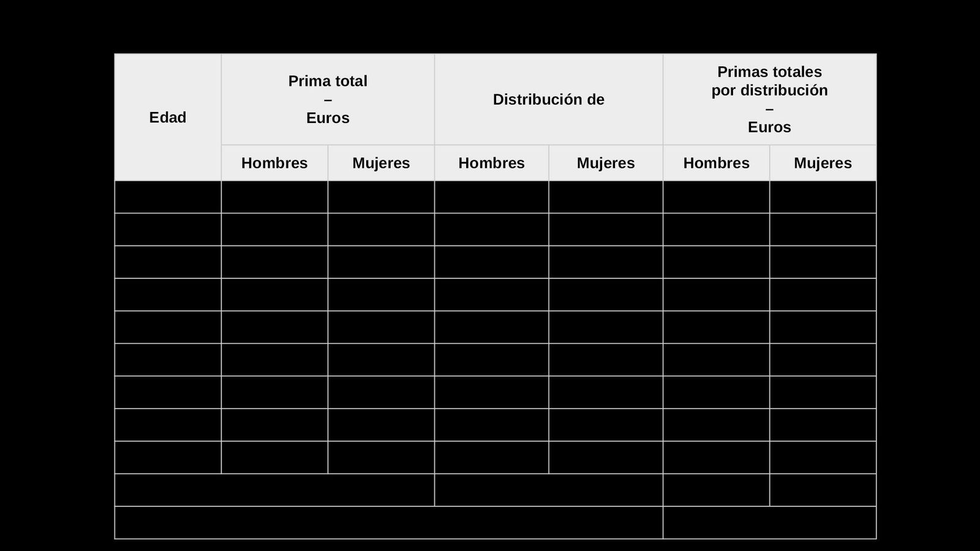
Task: Select the bottom-right merged cell of the table
Action: (x=769, y=523)
